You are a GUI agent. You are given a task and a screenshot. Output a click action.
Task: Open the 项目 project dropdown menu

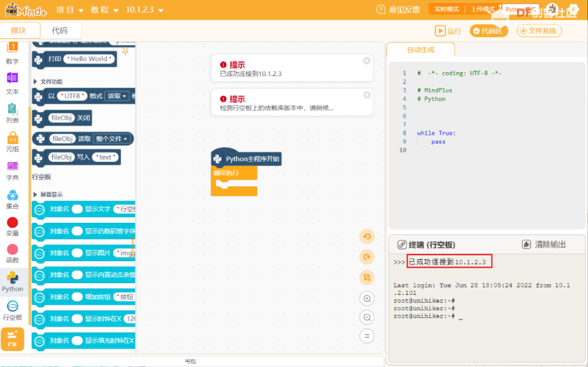tap(70, 11)
